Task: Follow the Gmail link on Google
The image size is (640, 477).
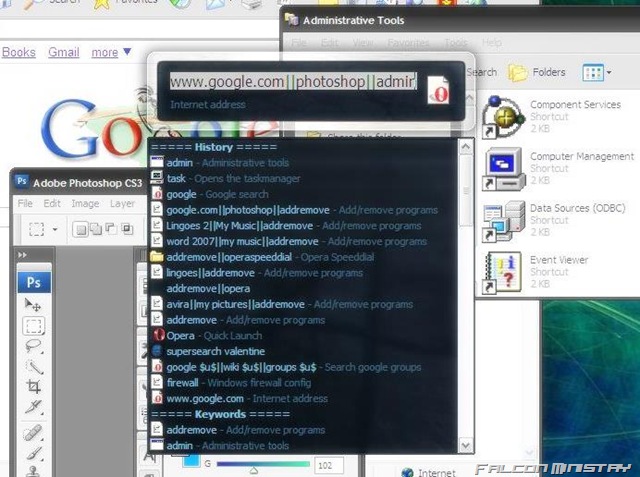Action: click(64, 52)
